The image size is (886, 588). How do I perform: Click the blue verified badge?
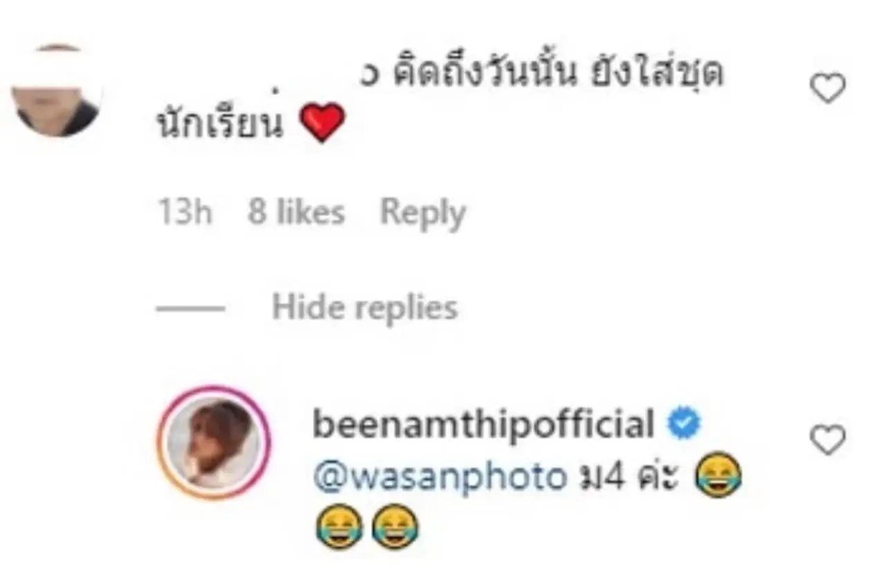[685, 424]
